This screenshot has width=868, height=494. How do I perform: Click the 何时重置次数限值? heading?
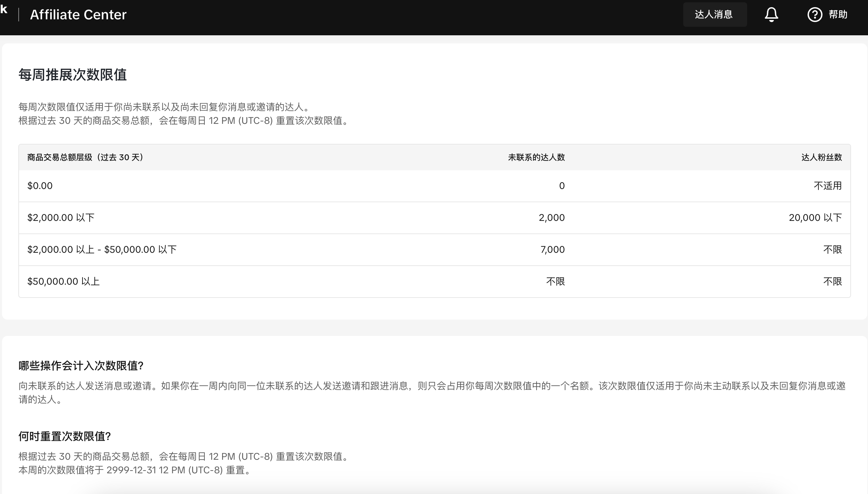pos(65,436)
